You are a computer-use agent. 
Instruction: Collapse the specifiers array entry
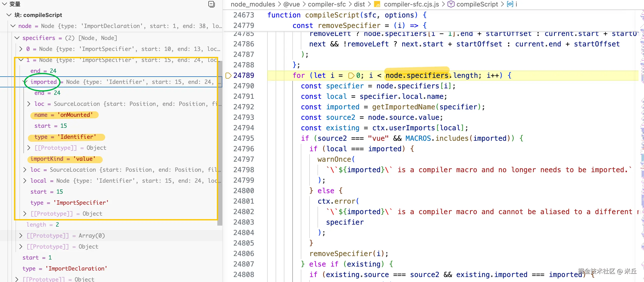pos(17,38)
